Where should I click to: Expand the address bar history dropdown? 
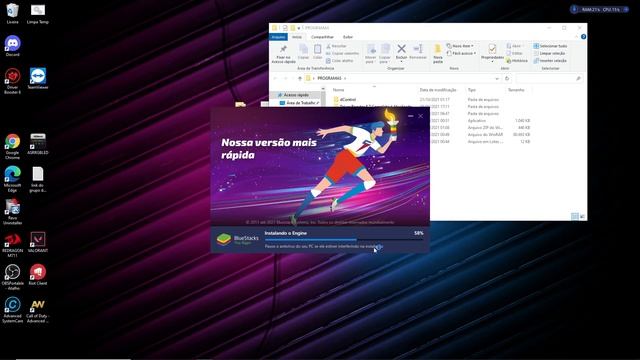[x=497, y=78]
